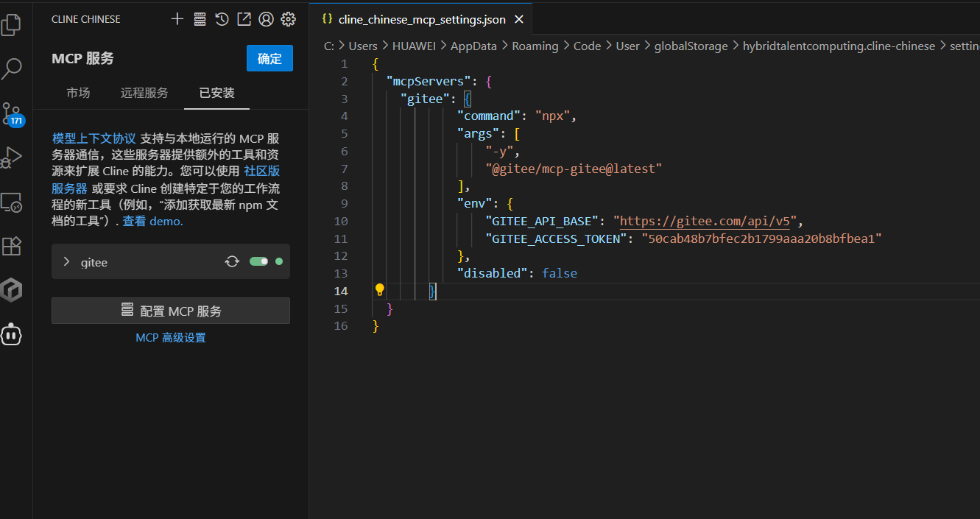This screenshot has width=980, height=519.
Task: Click line number 16 in the gutter
Action: tap(340, 325)
